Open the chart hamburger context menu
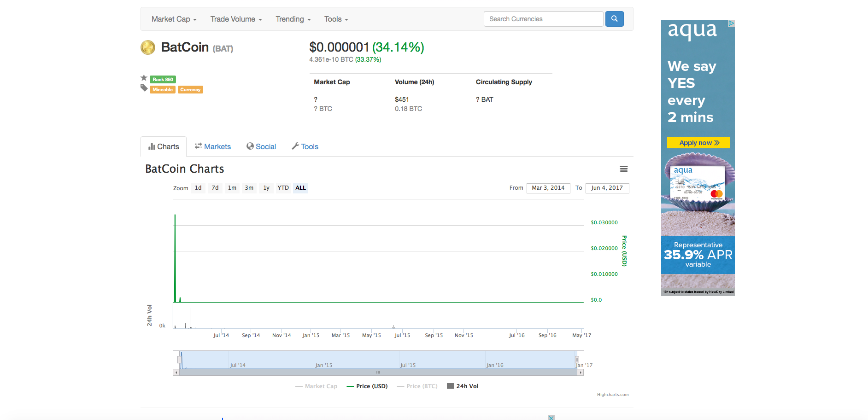The height and width of the screenshot is (420, 868). pyautogui.click(x=624, y=169)
